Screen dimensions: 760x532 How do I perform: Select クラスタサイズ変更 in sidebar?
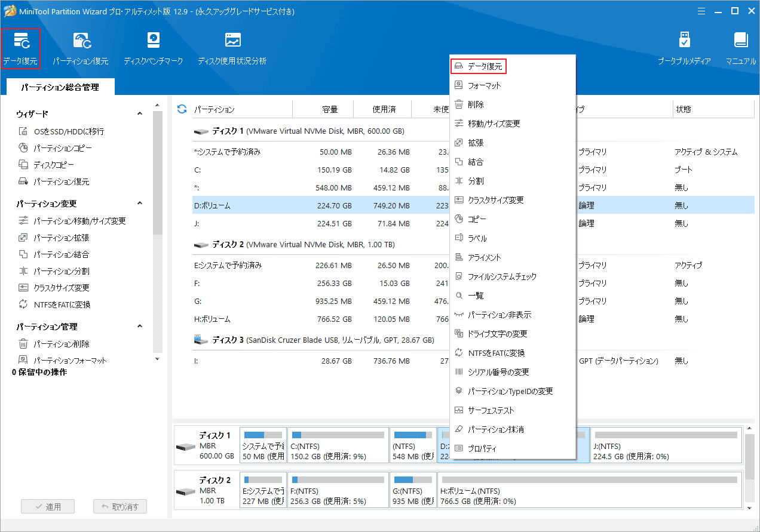(54, 288)
